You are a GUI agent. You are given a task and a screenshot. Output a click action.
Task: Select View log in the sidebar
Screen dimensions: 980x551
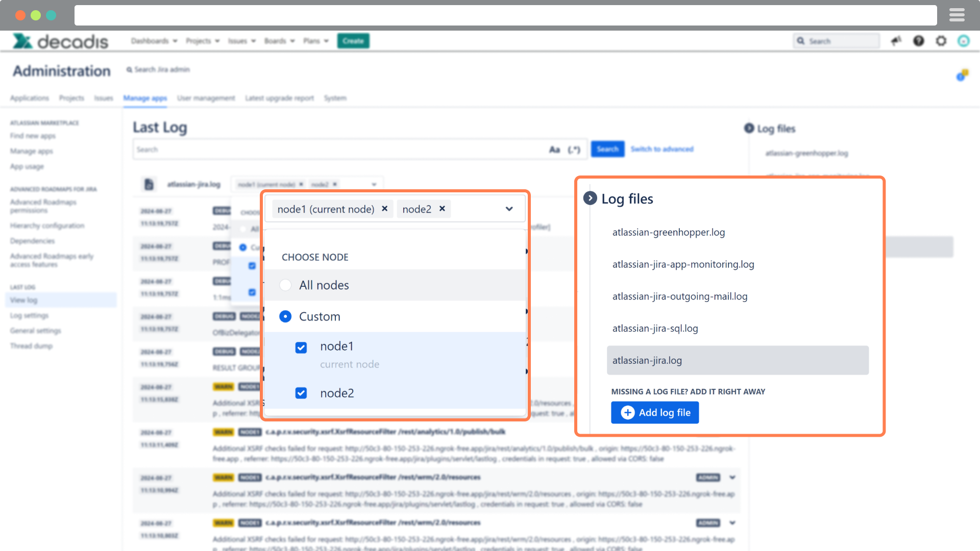click(x=23, y=300)
